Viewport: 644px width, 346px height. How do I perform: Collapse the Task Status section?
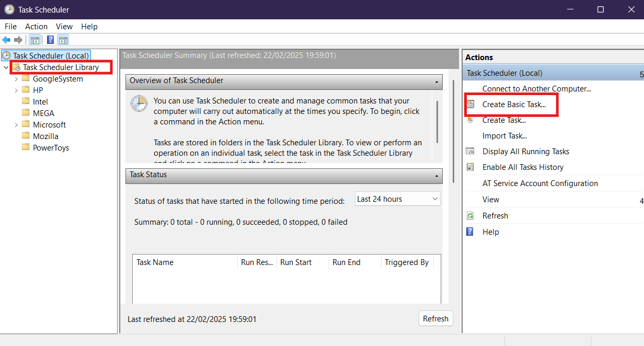(x=436, y=176)
